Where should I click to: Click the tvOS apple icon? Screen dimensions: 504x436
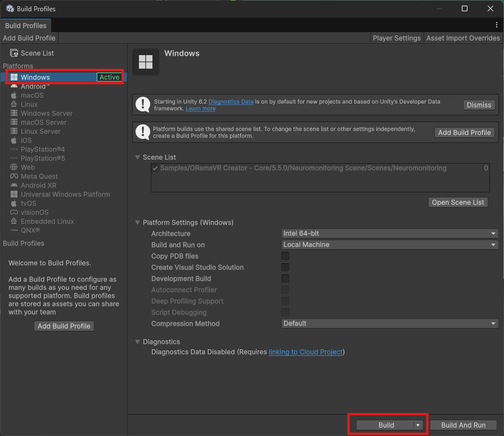pyautogui.click(x=14, y=203)
